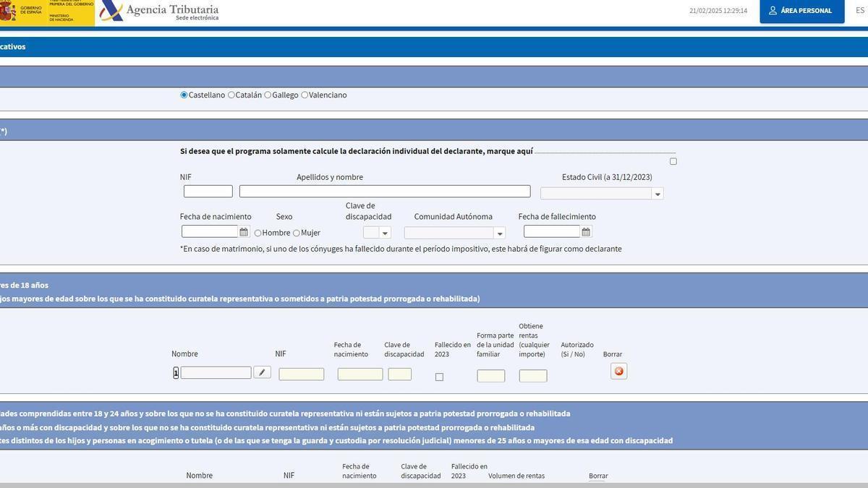
Task: Select Mujer as the declarant's sex
Action: [295, 232]
